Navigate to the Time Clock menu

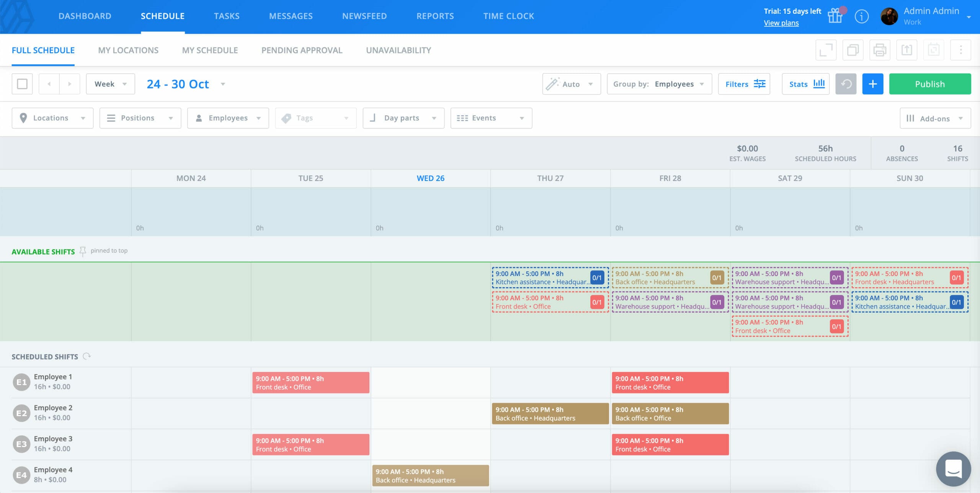(x=509, y=16)
